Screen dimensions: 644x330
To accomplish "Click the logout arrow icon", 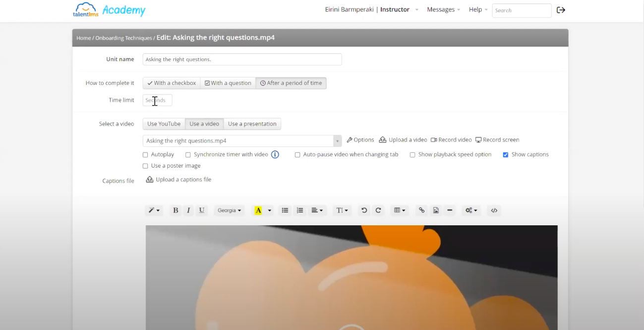I will (561, 10).
